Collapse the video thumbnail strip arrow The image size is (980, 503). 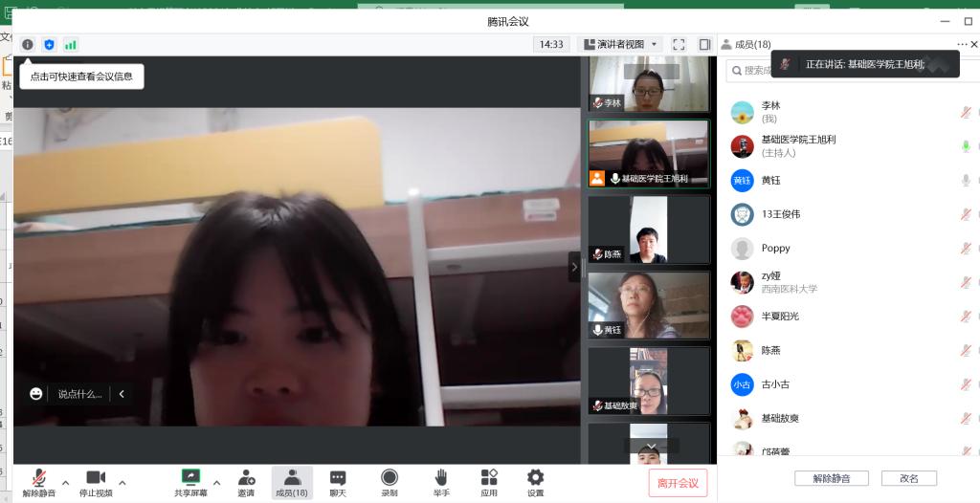pyautogui.click(x=574, y=267)
